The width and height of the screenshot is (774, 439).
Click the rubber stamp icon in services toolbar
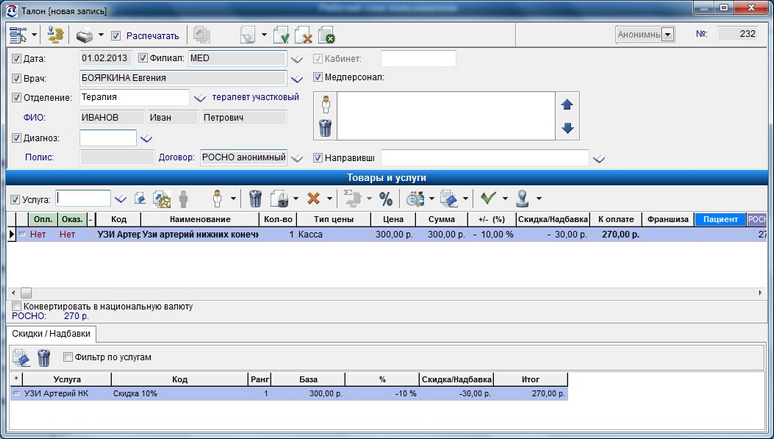523,199
